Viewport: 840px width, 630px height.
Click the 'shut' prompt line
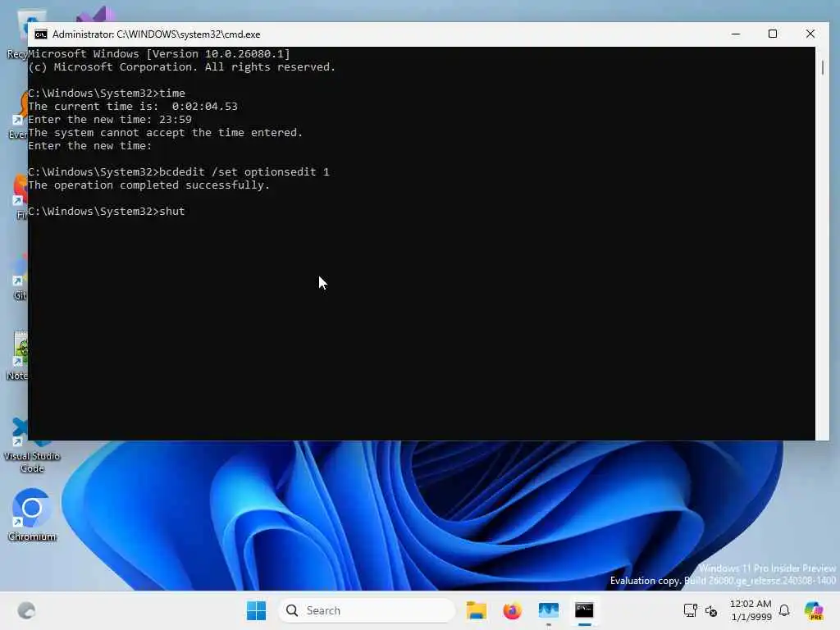pos(107,212)
